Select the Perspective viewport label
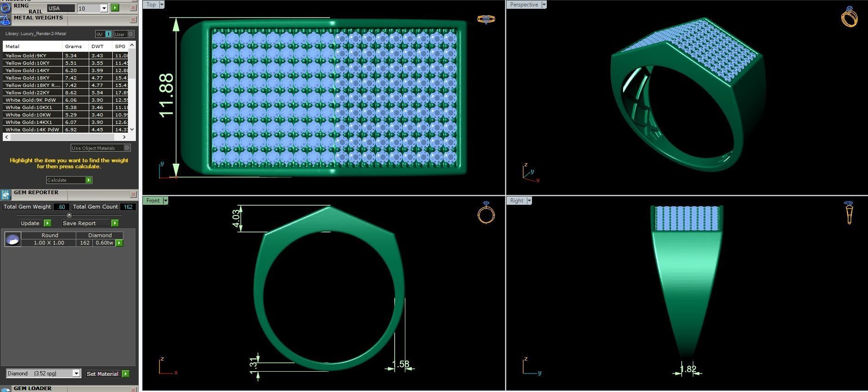Viewport: 868px width, 392px height. 524,5
